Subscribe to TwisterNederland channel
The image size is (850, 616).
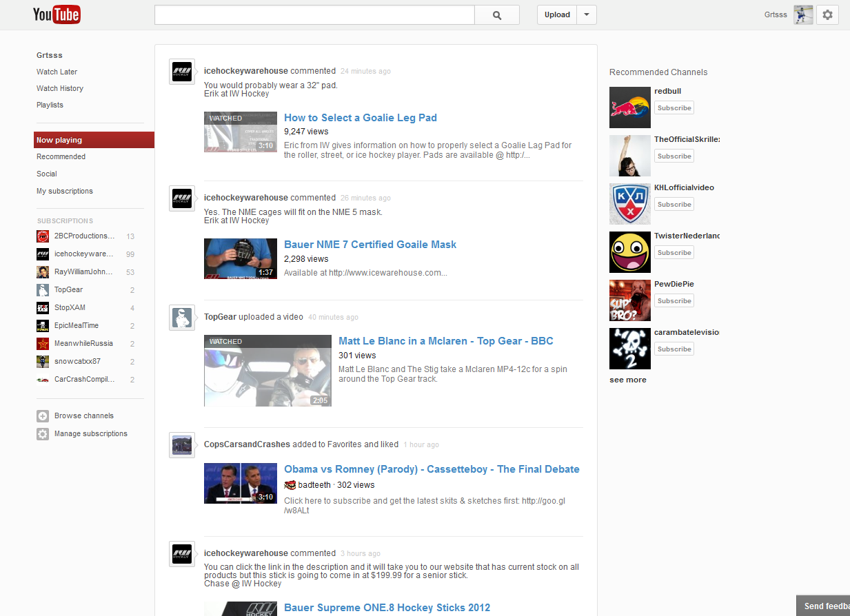point(674,253)
